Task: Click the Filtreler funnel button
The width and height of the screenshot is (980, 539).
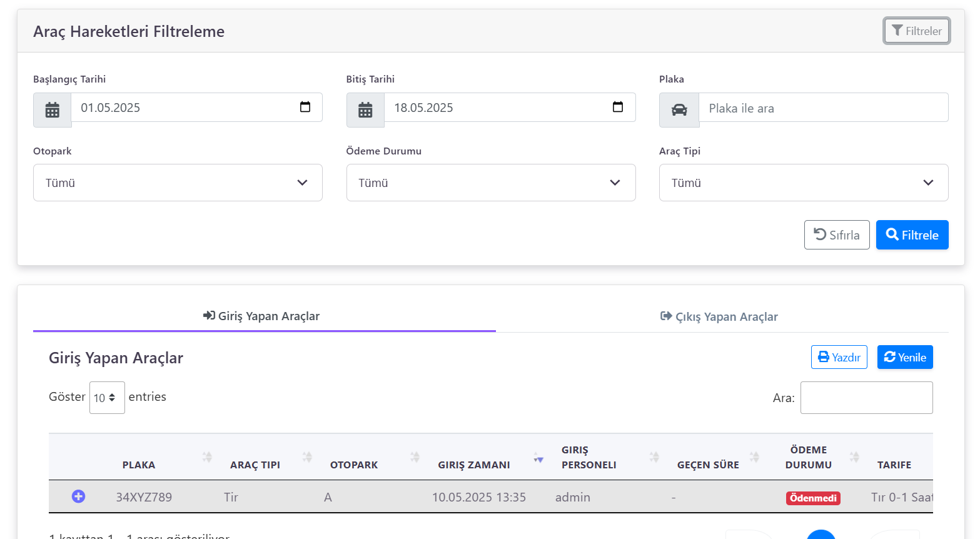Action: 916,31
